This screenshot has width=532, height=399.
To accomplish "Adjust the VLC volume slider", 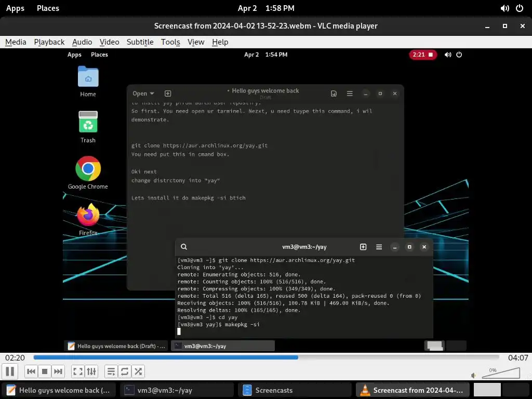I will 501,373.
